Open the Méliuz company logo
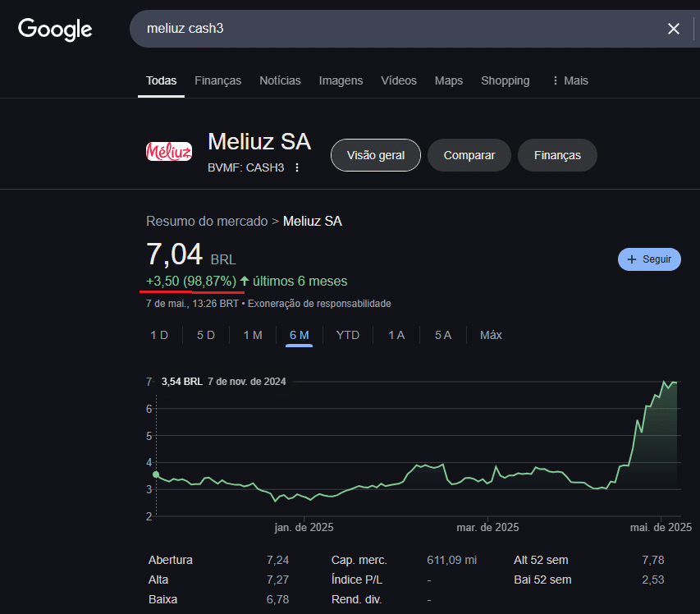700x614 pixels. [x=169, y=151]
